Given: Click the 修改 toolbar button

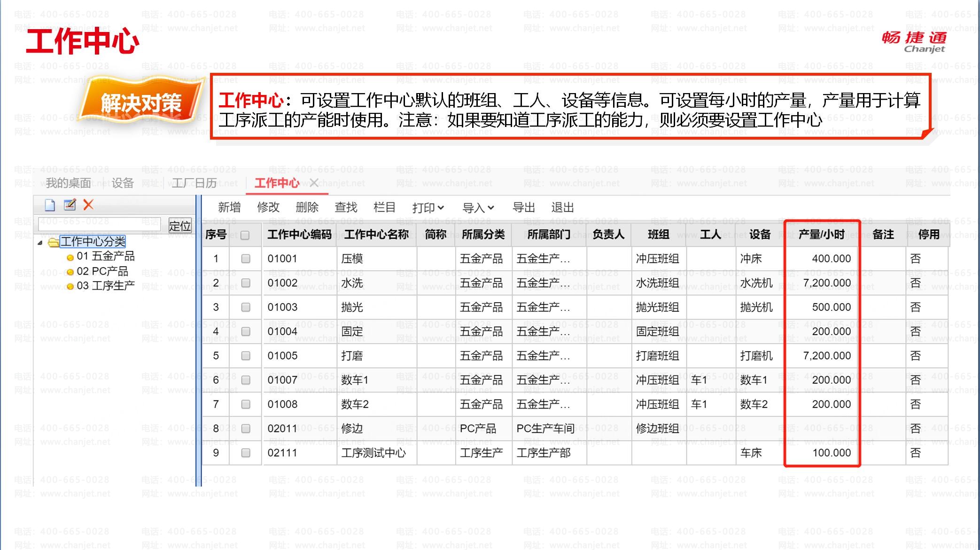Looking at the screenshot, I should pyautogui.click(x=268, y=207).
